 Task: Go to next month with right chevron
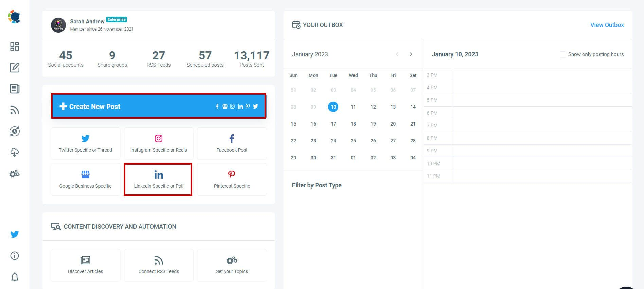[411, 54]
